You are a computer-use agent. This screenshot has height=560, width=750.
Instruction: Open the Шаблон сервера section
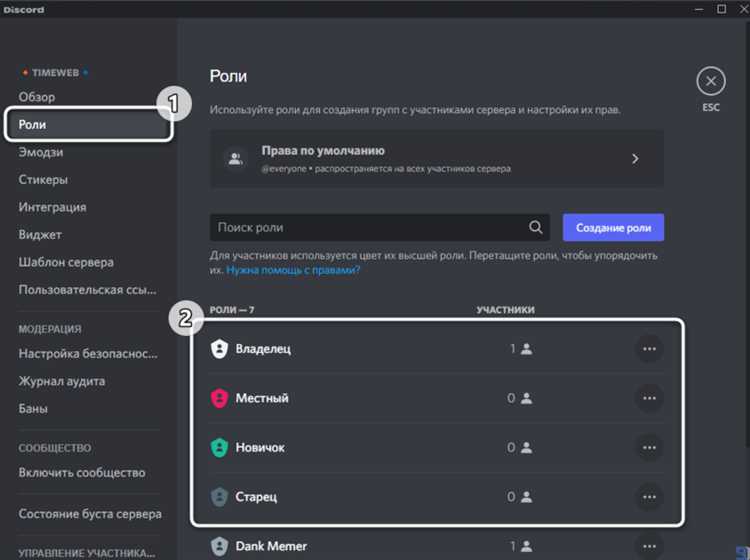[66, 262]
